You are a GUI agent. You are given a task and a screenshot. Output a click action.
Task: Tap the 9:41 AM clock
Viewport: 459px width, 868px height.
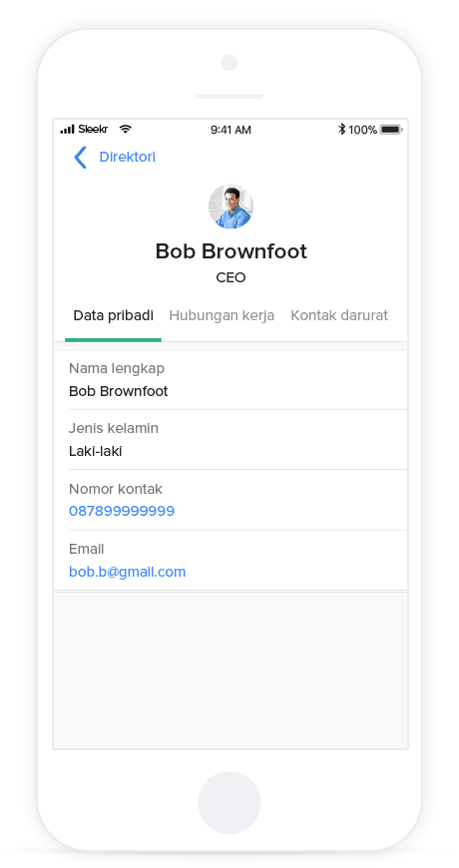(230, 130)
